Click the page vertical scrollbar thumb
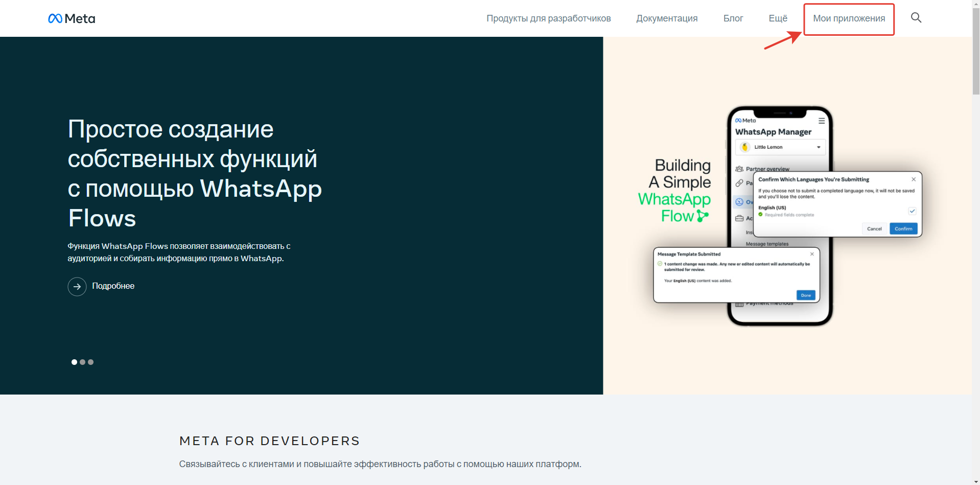 tap(976, 50)
